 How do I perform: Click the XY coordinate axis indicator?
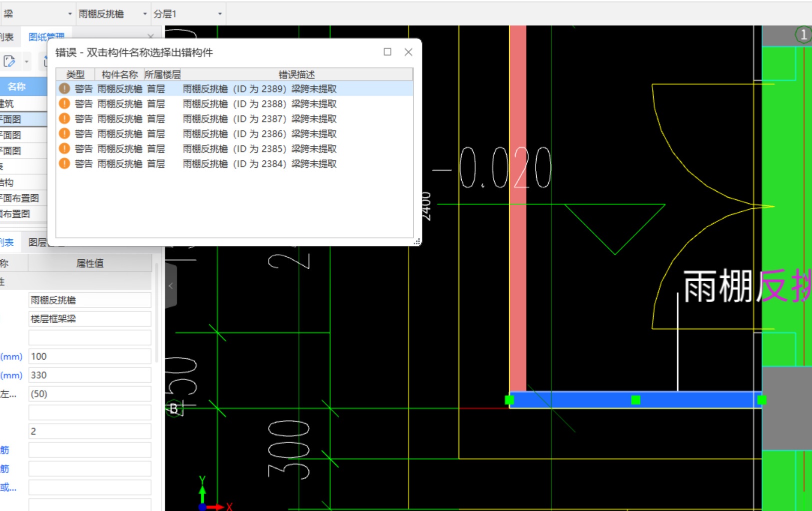click(215, 494)
